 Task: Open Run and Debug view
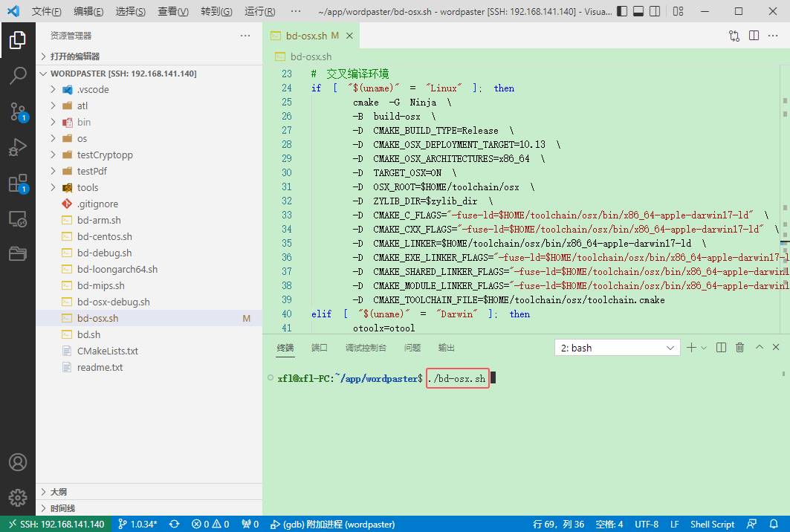coord(18,147)
